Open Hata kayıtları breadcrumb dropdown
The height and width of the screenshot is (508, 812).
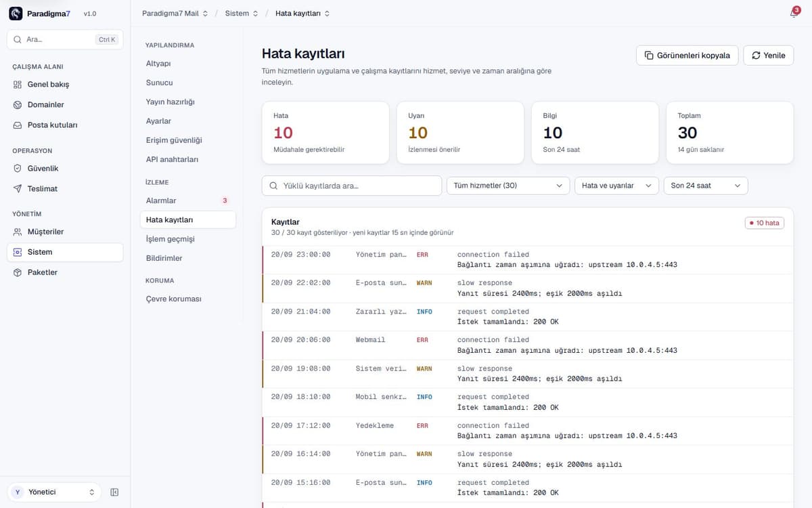click(302, 14)
